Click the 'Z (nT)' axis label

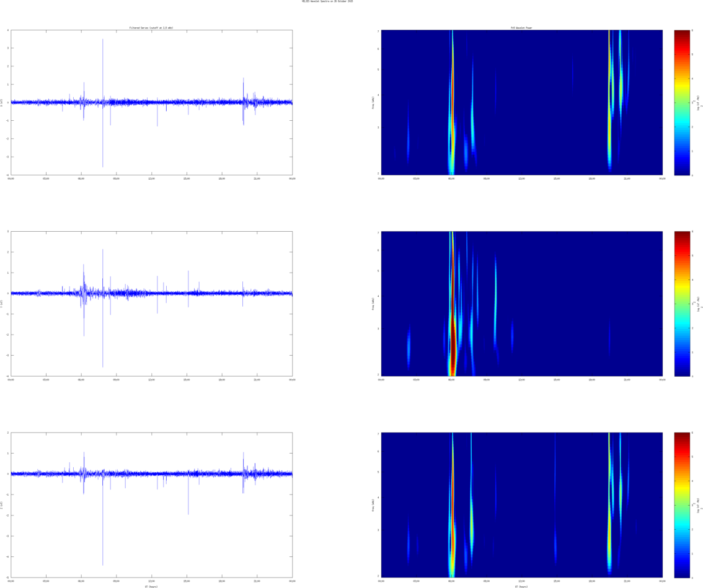2,505
